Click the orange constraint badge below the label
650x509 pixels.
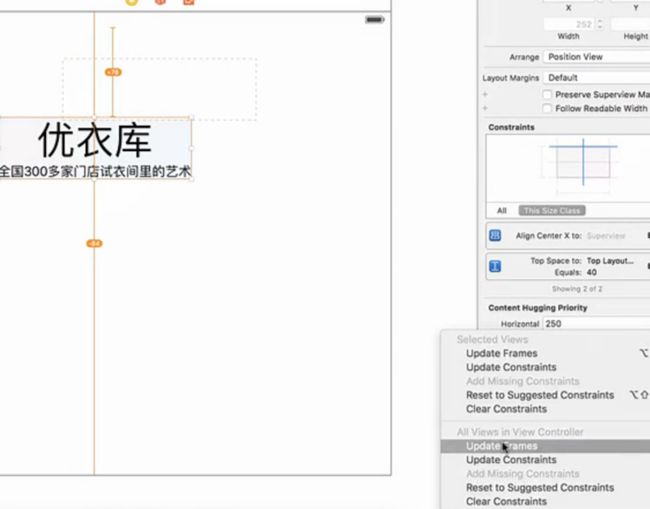pos(94,243)
